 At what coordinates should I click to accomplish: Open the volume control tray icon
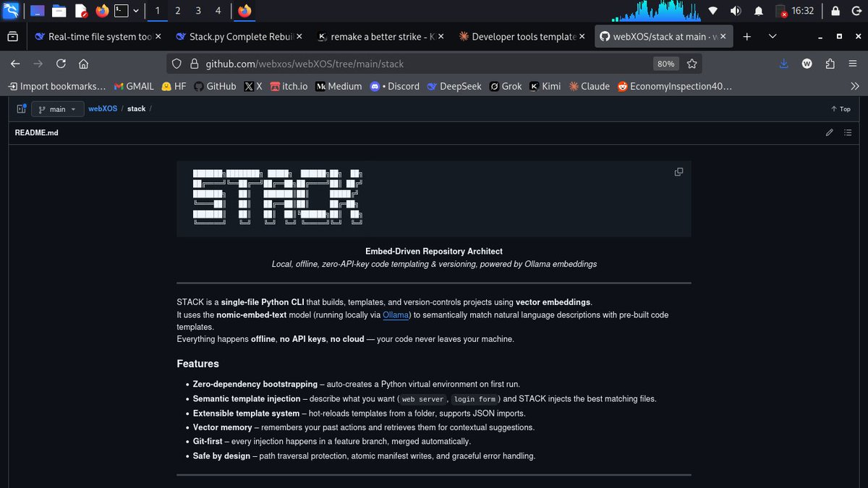pyautogui.click(x=736, y=11)
